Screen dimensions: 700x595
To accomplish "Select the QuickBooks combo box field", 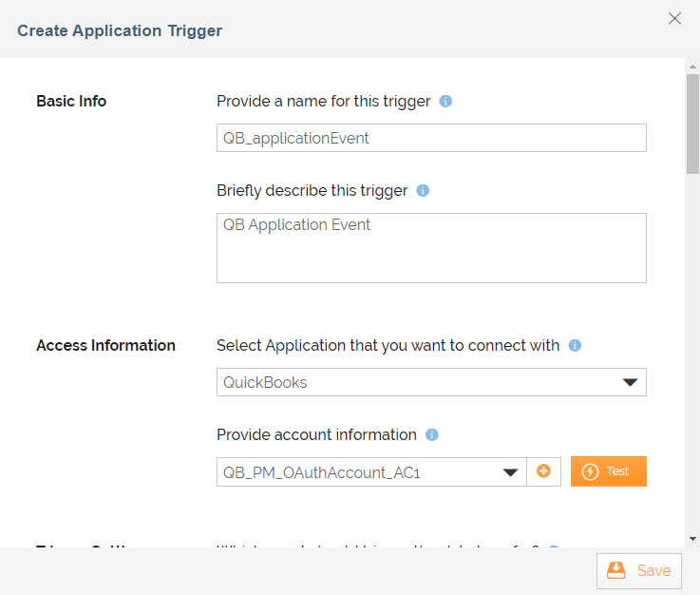I will tap(431, 382).
